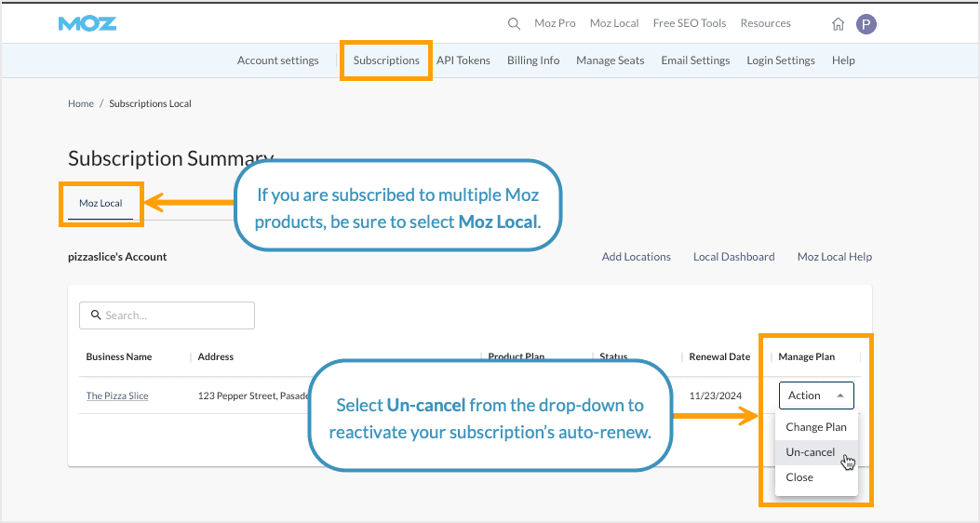
Task: Go to home via house icon
Action: pos(838,24)
